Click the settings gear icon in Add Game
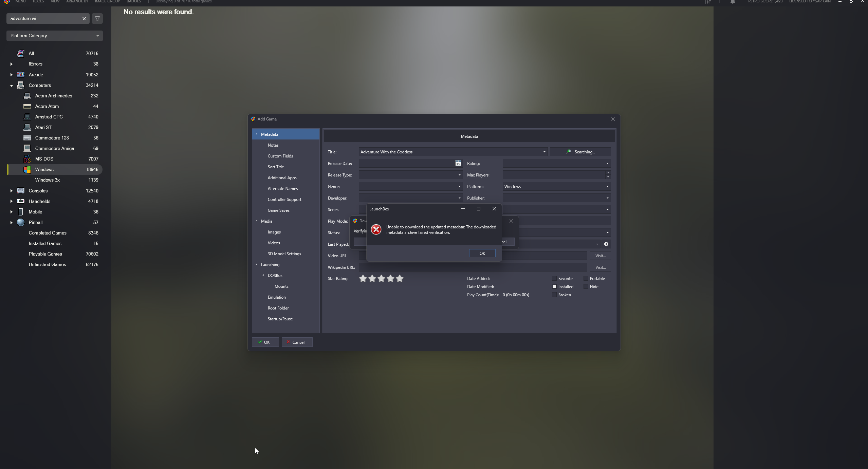Screen dimensions: 868x469 pyautogui.click(x=606, y=244)
